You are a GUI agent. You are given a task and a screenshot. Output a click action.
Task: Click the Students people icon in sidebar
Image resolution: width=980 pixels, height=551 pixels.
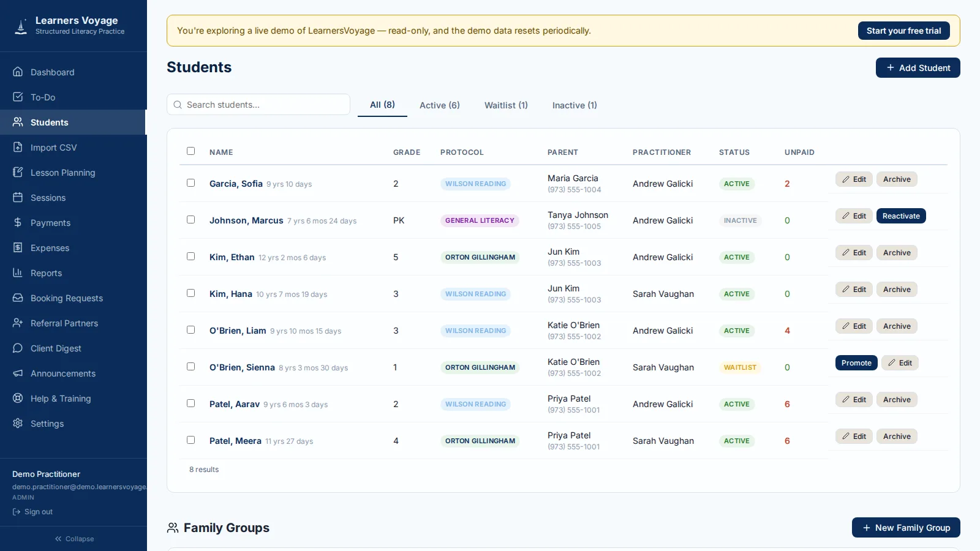pos(18,122)
